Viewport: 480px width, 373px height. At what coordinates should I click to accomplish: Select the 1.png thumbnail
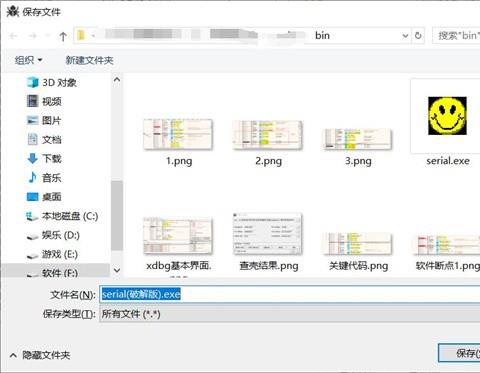click(x=178, y=134)
